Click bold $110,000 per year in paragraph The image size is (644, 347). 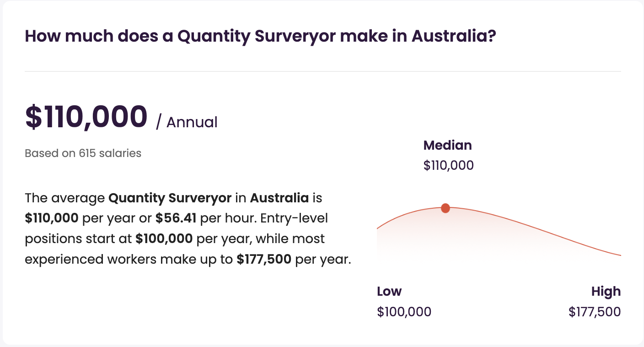(x=52, y=218)
